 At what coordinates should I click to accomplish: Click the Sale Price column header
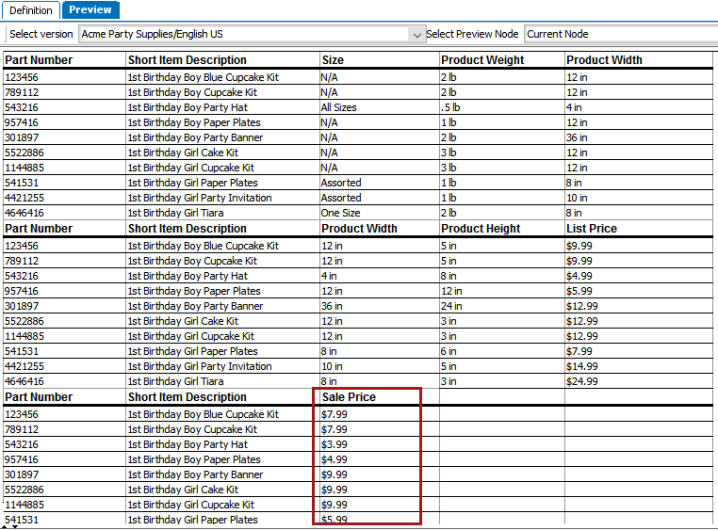(348, 397)
